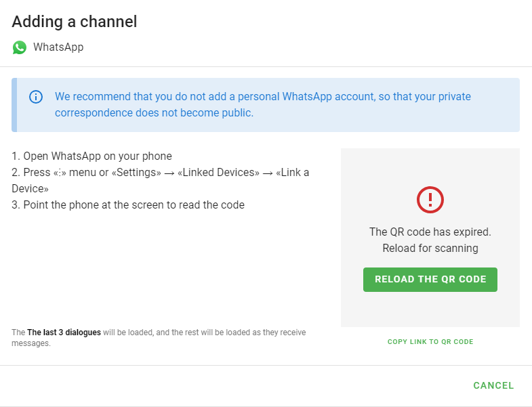532x407 pixels.
Task: Click the «Link a Device» text continuation "Device»"
Action: click(30, 188)
